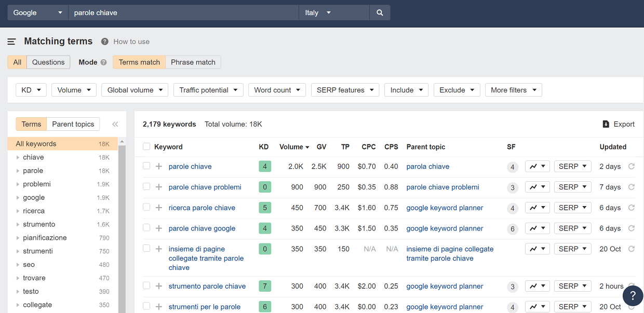Click the search magnifier icon

tap(380, 12)
